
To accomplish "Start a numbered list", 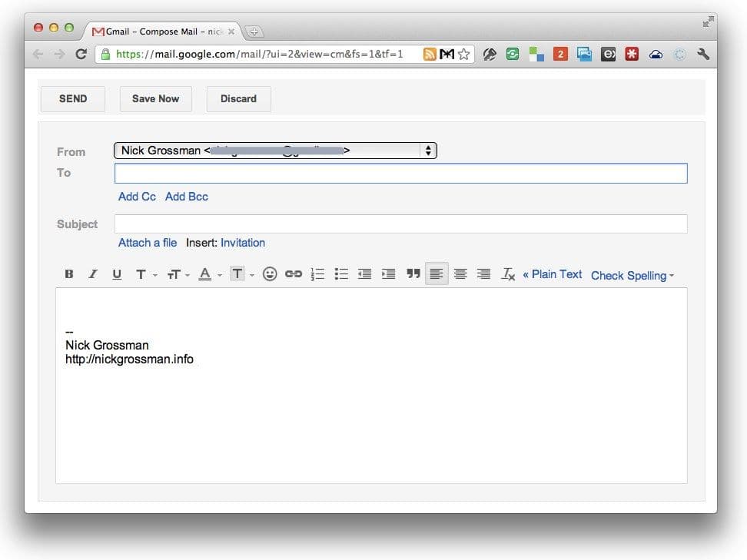I will tap(317, 274).
